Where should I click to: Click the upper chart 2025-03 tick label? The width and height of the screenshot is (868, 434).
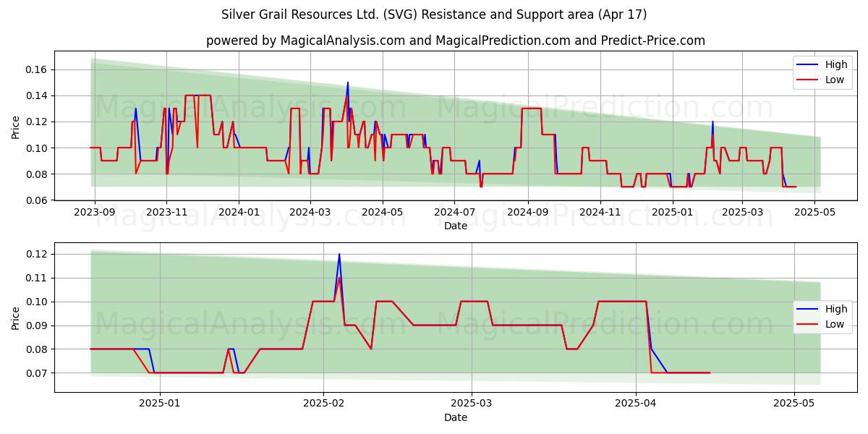[x=742, y=212]
